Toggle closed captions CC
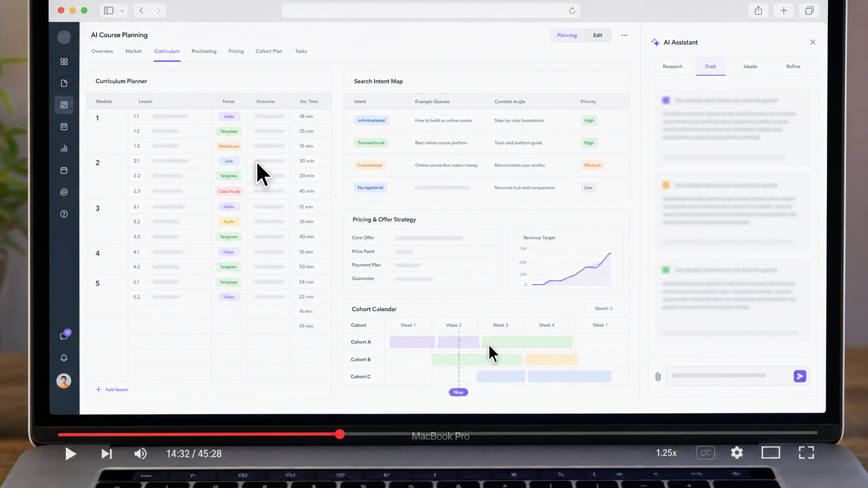This screenshot has height=488, width=868. pos(706,453)
